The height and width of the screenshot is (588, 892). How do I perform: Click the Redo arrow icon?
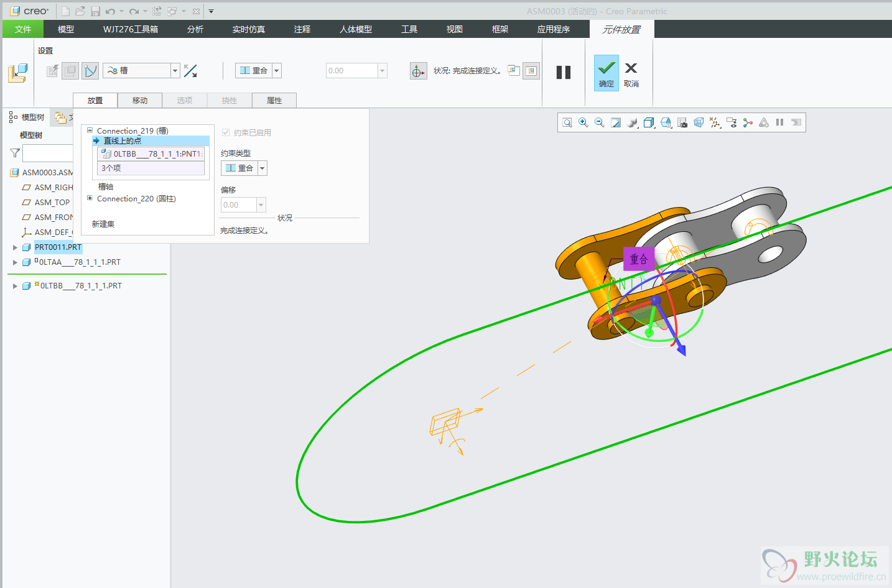pyautogui.click(x=134, y=11)
